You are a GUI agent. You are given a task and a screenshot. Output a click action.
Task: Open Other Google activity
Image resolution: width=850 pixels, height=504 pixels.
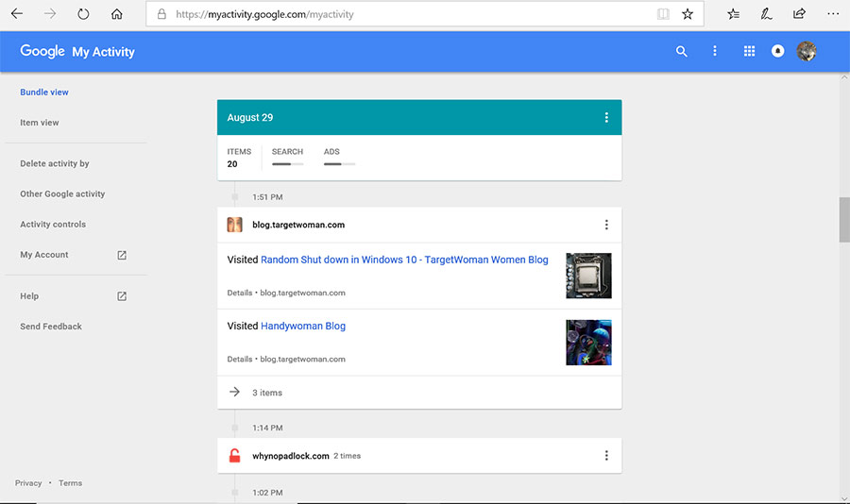(62, 194)
